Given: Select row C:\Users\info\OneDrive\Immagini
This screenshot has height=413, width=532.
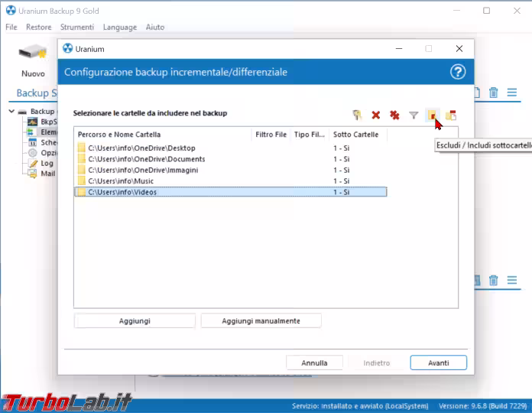Looking at the screenshot, I should [230, 170].
